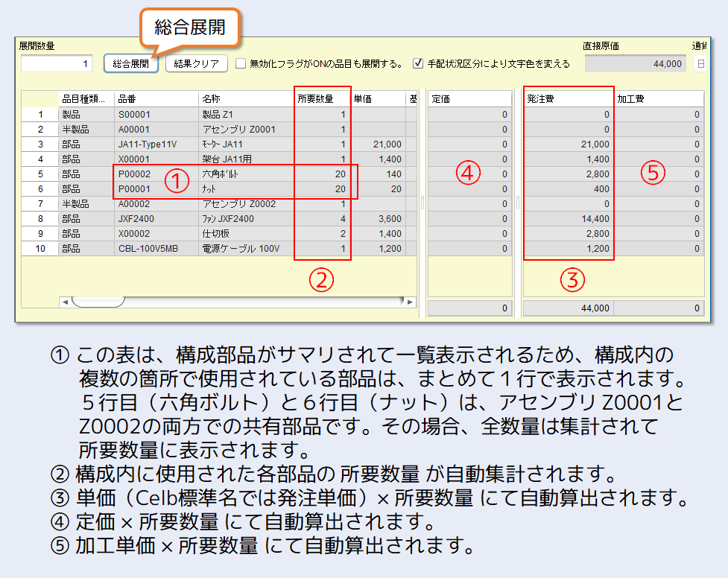728x578 pixels.
Task: Click the 定価 column header
Action: coord(469,99)
